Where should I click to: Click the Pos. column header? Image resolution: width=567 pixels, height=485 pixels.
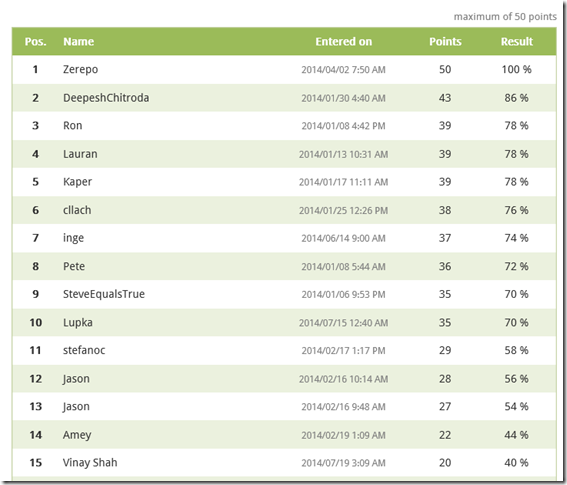coord(35,42)
